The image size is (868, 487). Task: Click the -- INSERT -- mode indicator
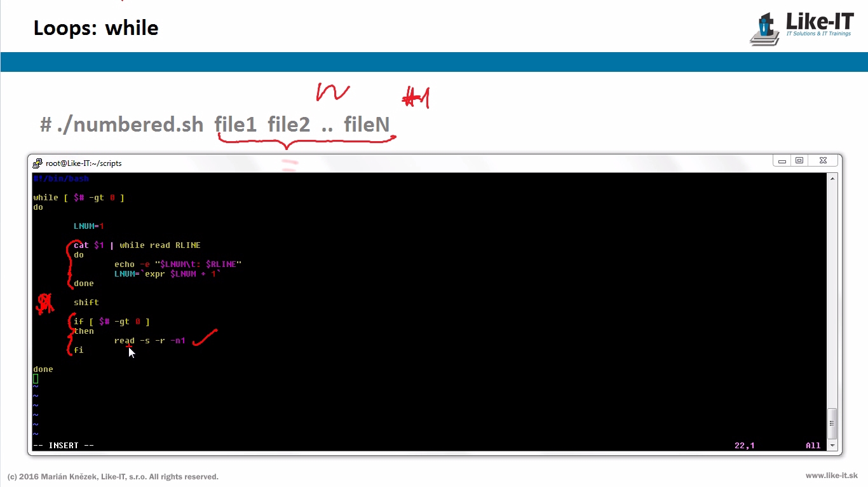click(64, 446)
